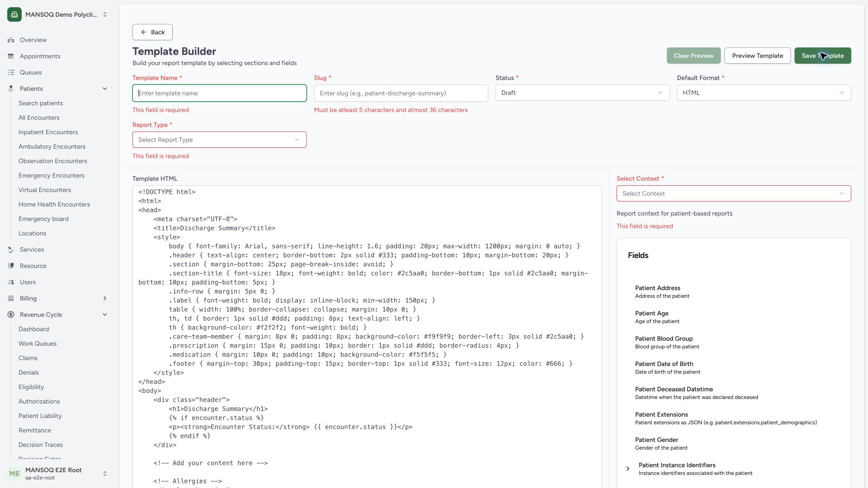The height and width of the screenshot is (488, 868).
Task: Click the Resource sidebar icon
Action: pyautogui.click(x=11, y=266)
